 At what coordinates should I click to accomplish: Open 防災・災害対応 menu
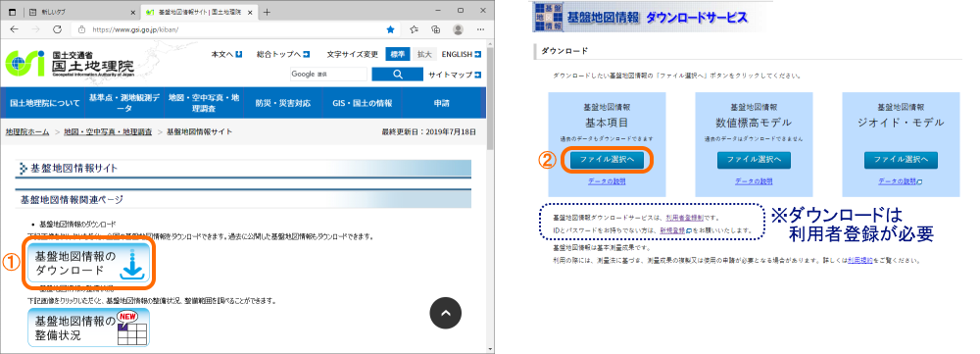[x=283, y=103]
